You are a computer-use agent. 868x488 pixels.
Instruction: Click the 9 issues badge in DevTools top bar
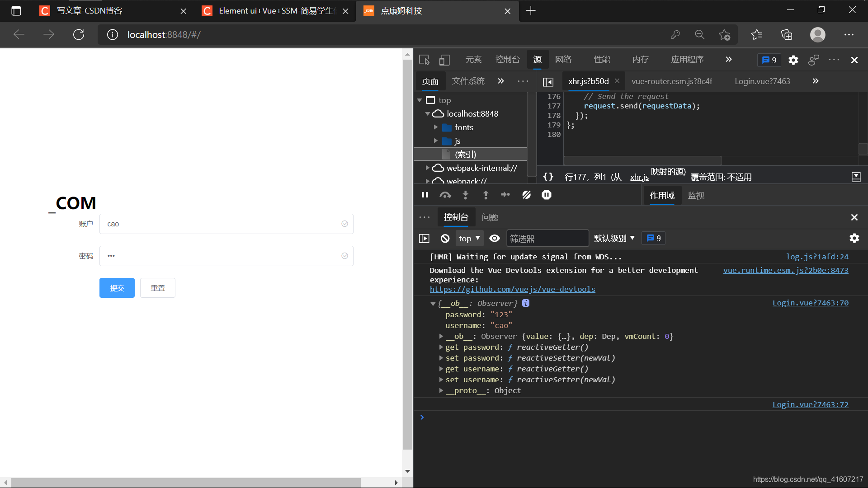click(769, 60)
